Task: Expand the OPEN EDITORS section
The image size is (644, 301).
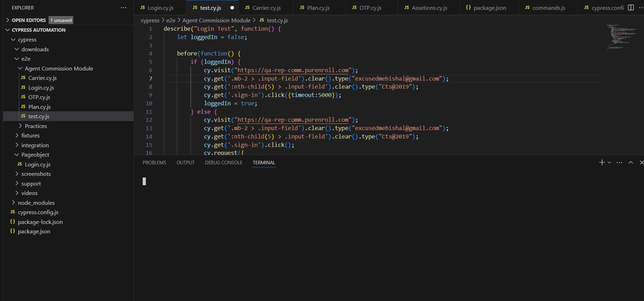Action: (29, 20)
